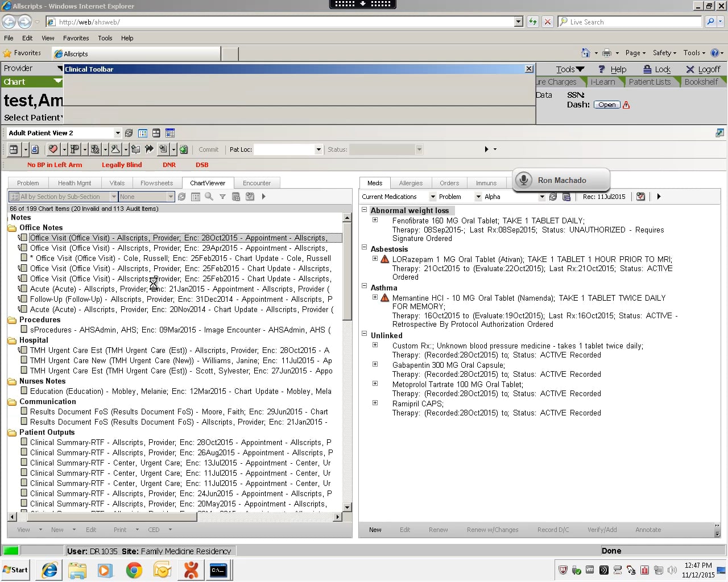Switch to the Orders tab
This screenshot has height=582, width=728.
tap(449, 183)
